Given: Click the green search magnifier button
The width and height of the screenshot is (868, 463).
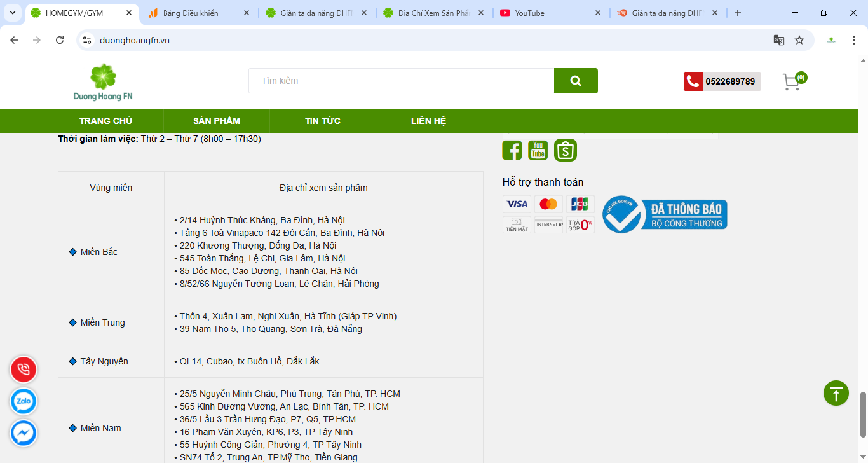Looking at the screenshot, I should [576, 81].
